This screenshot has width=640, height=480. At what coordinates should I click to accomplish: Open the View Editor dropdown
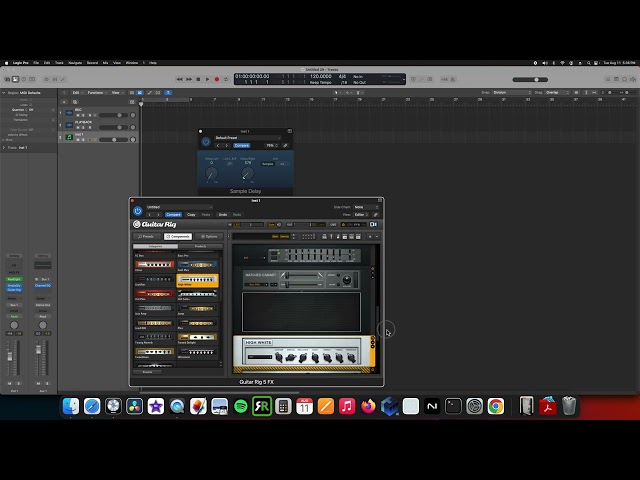(361, 215)
